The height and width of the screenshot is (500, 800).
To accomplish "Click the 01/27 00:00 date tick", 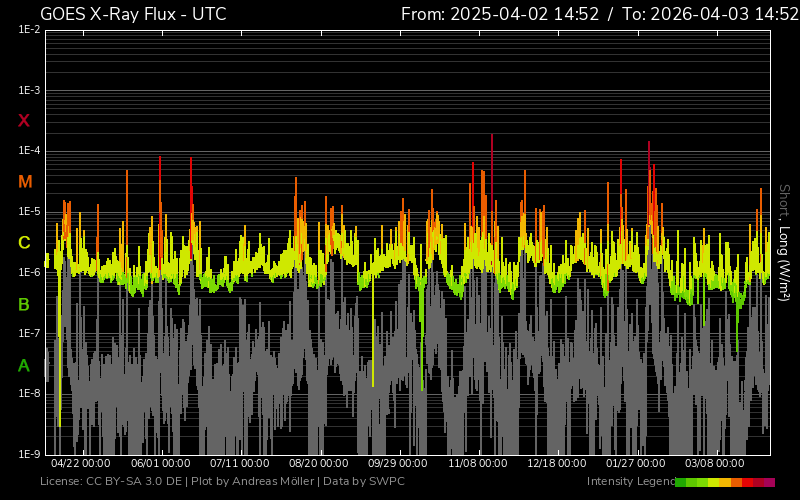I will (x=636, y=464).
